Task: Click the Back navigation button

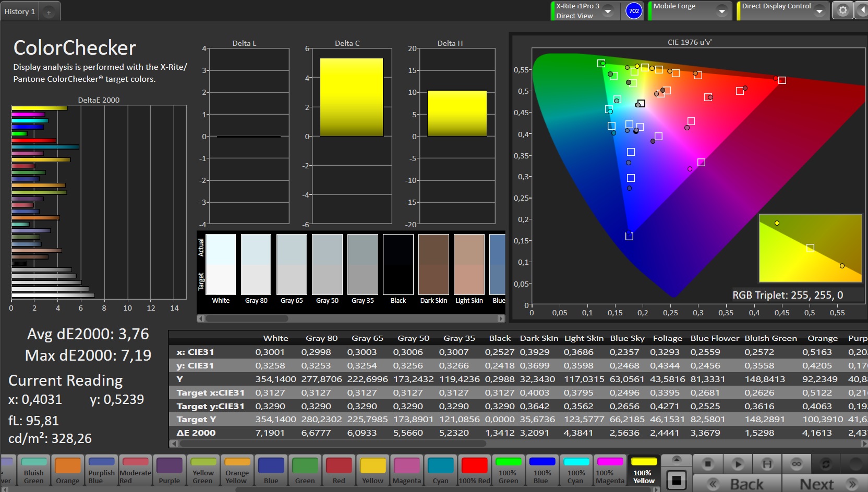Action: [x=737, y=484]
